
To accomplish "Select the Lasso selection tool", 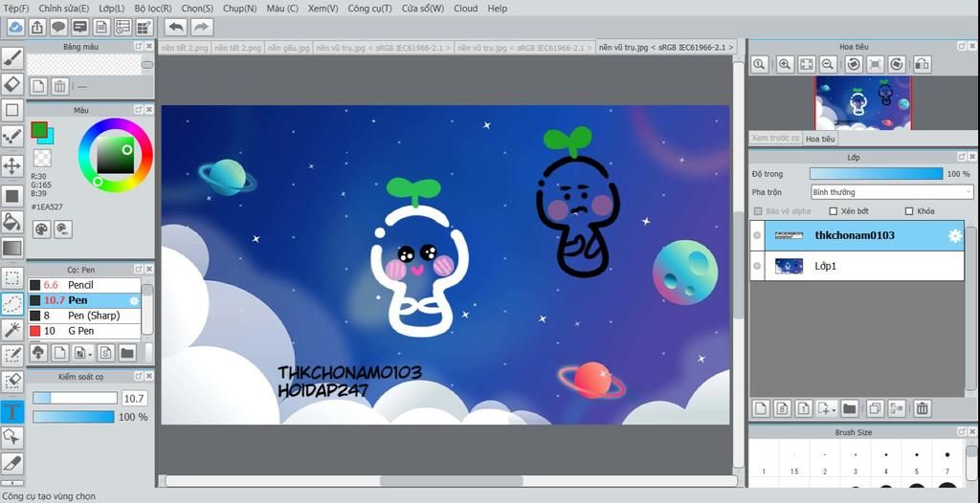I will click(11, 304).
